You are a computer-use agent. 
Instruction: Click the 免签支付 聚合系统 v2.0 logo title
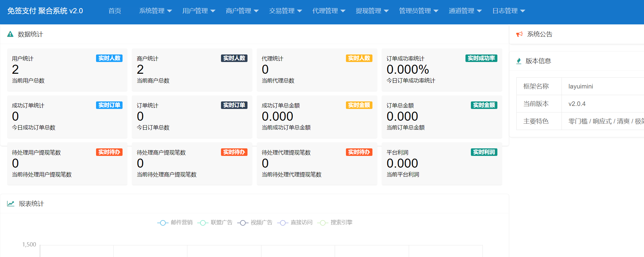[45, 11]
